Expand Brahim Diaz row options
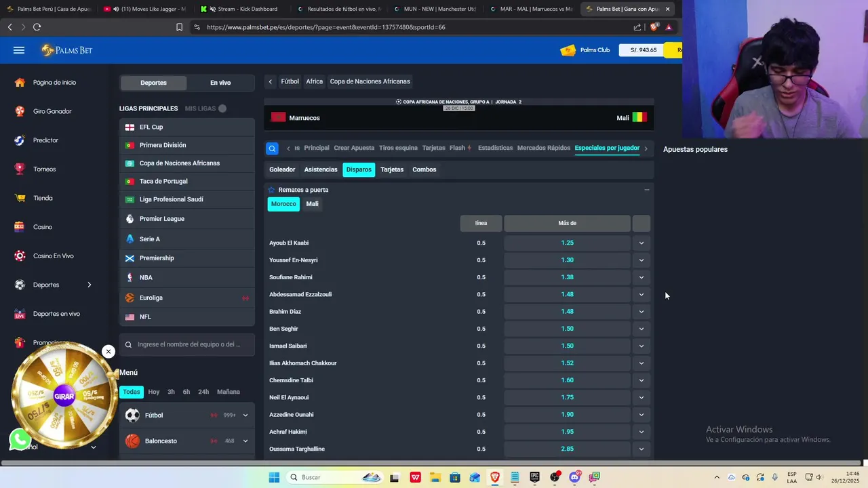Viewport: 868px width, 488px height. pyautogui.click(x=641, y=312)
